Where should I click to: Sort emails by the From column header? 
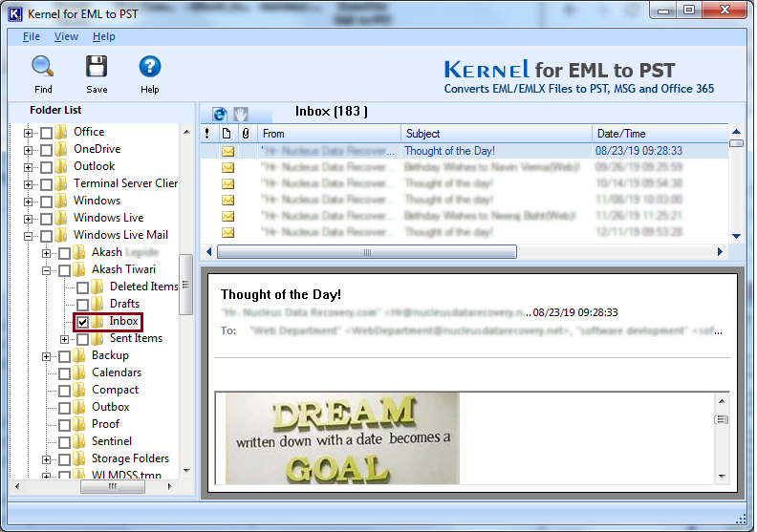click(x=329, y=134)
